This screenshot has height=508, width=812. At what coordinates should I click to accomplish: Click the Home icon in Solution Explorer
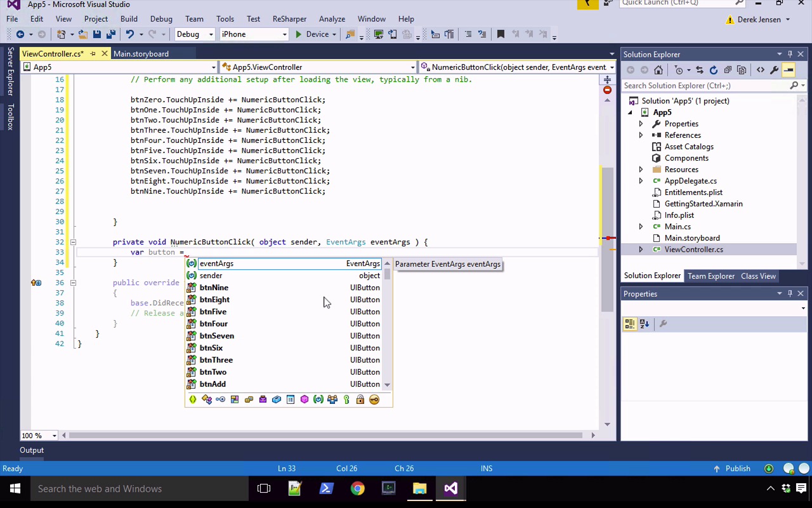(x=658, y=70)
